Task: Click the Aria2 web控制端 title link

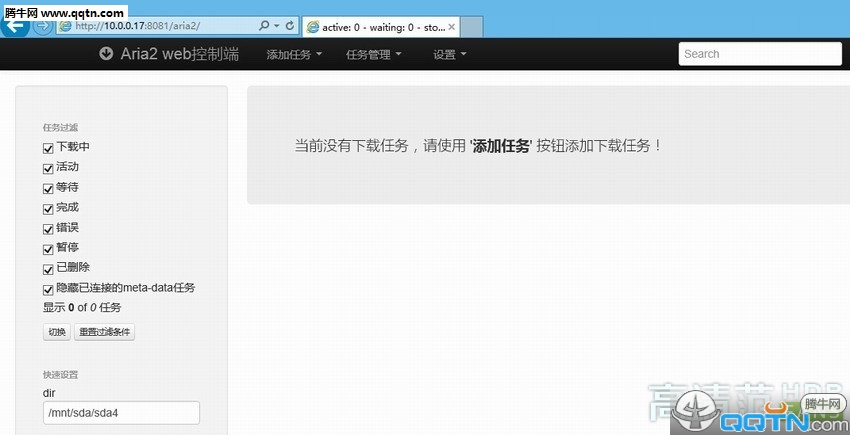Action: [x=179, y=54]
